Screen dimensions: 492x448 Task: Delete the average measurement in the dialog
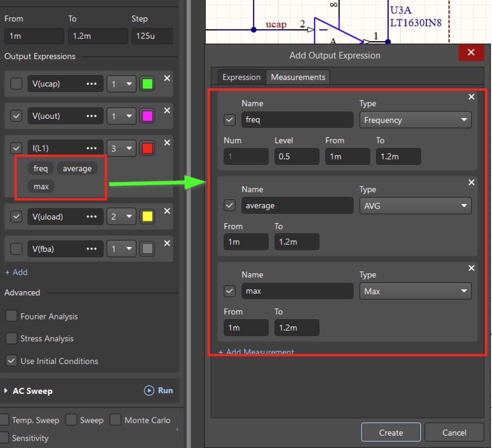click(471, 183)
